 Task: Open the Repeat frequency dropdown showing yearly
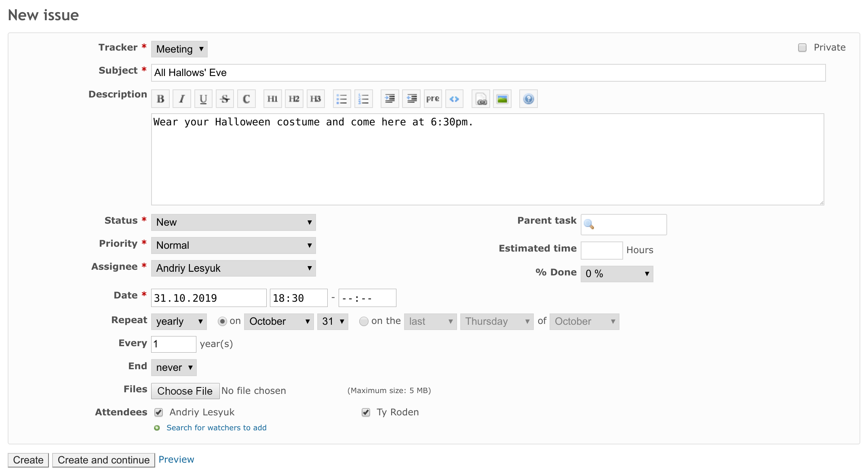(x=179, y=322)
